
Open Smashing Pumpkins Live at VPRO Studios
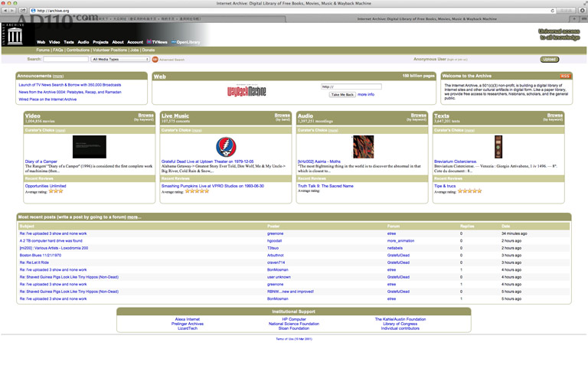[x=213, y=186]
